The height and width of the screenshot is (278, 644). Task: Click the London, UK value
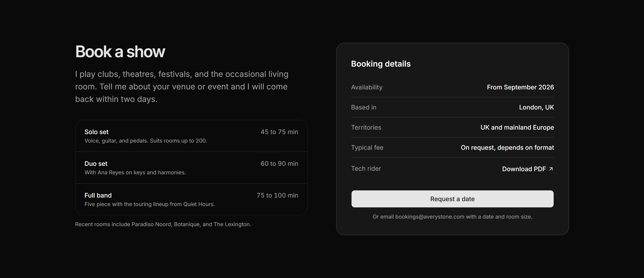click(536, 107)
